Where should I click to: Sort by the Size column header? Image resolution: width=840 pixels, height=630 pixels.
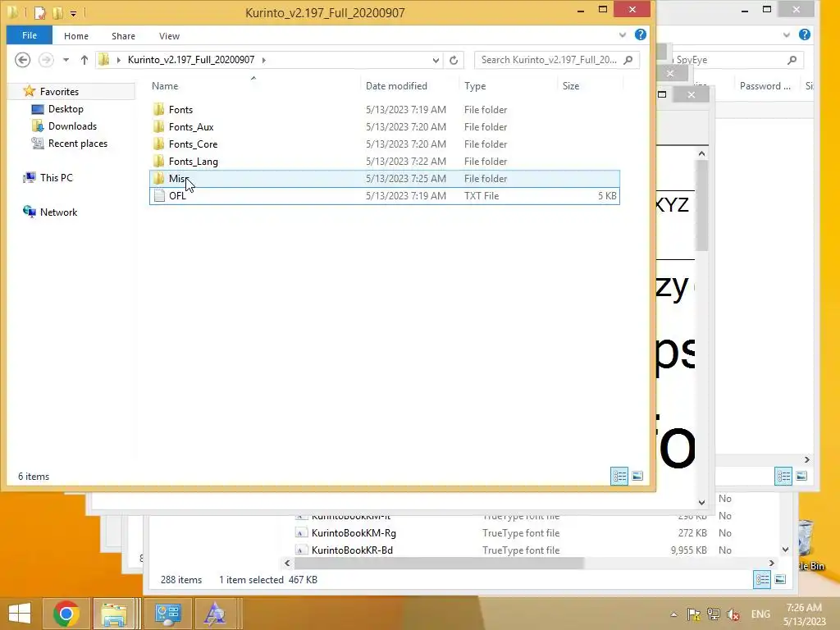[571, 85]
